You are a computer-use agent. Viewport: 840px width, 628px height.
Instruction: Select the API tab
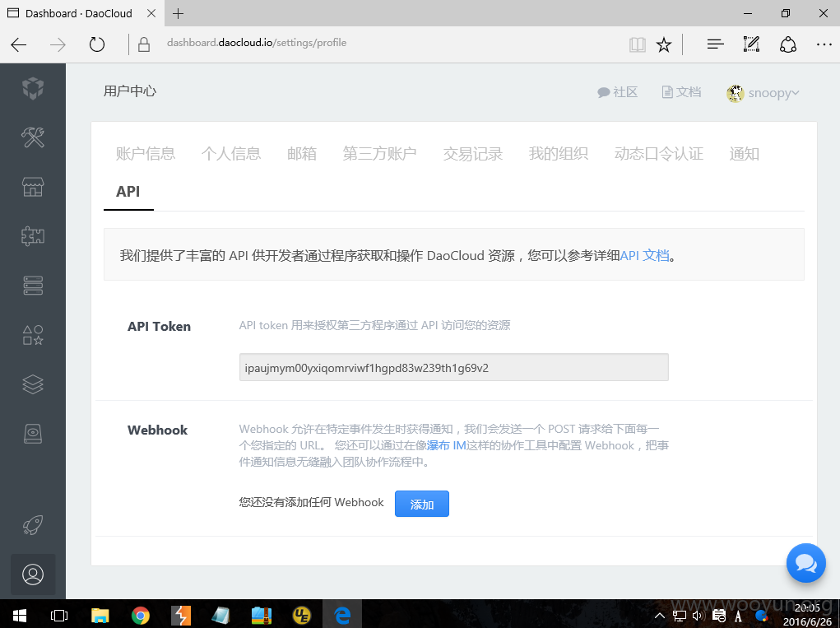pyautogui.click(x=128, y=191)
